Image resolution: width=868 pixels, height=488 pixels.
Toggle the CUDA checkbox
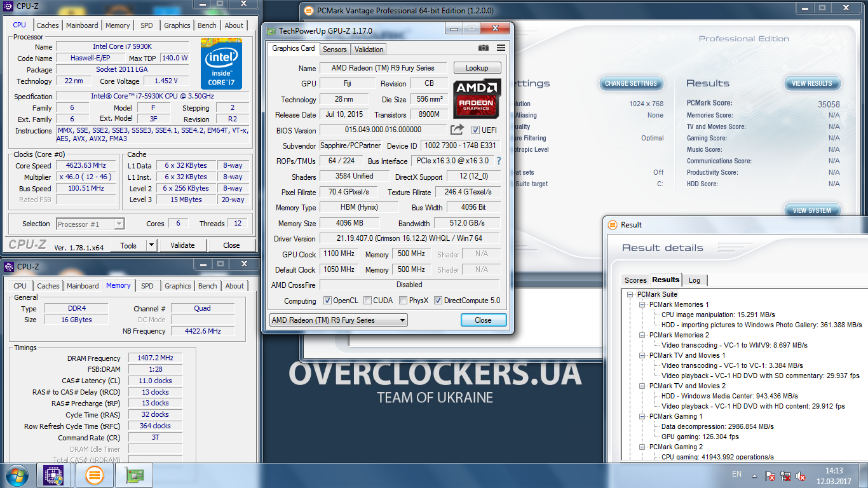pyautogui.click(x=367, y=301)
